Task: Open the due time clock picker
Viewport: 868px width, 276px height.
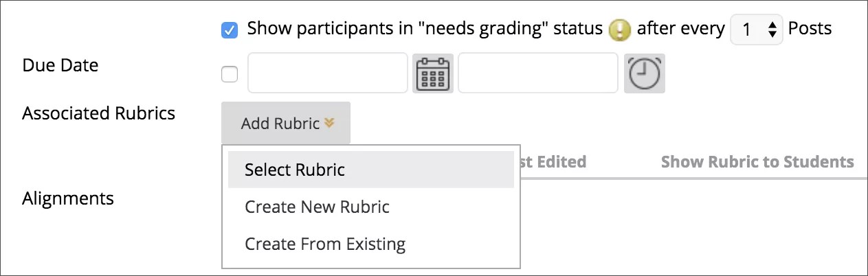Action: click(644, 73)
